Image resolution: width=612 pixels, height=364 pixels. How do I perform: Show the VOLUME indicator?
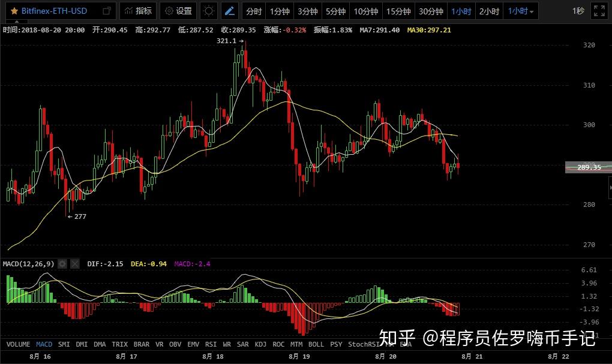(18, 344)
